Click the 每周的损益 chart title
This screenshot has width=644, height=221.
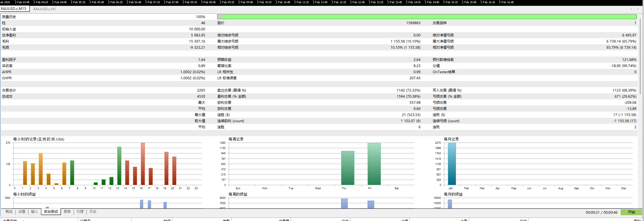pos(238,194)
